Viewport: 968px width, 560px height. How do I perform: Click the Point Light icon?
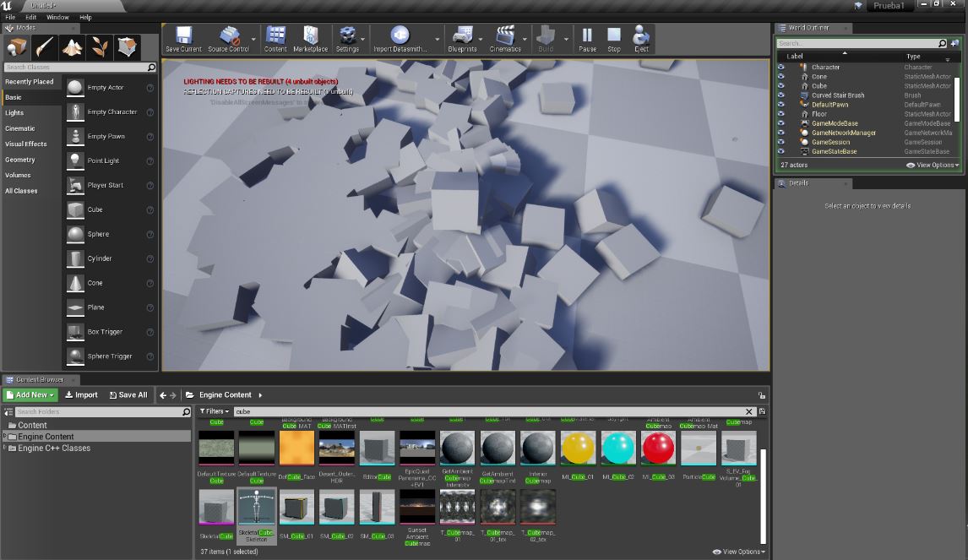click(75, 160)
